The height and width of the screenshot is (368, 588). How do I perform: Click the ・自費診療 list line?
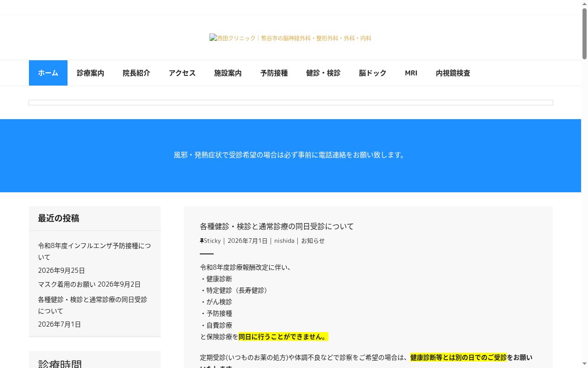pos(216,325)
